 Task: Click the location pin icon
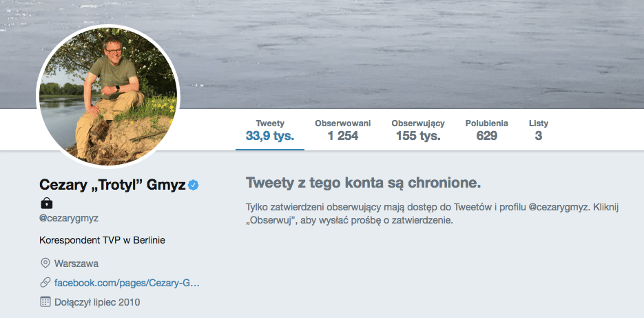(45, 263)
